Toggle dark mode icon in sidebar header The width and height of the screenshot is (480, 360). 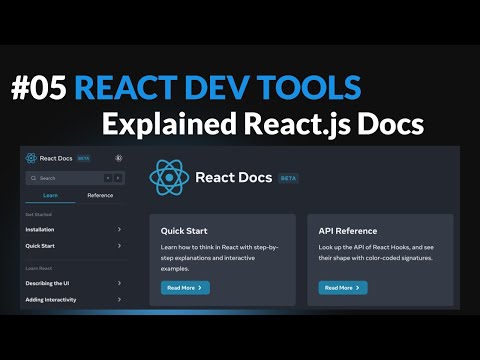(x=118, y=158)
